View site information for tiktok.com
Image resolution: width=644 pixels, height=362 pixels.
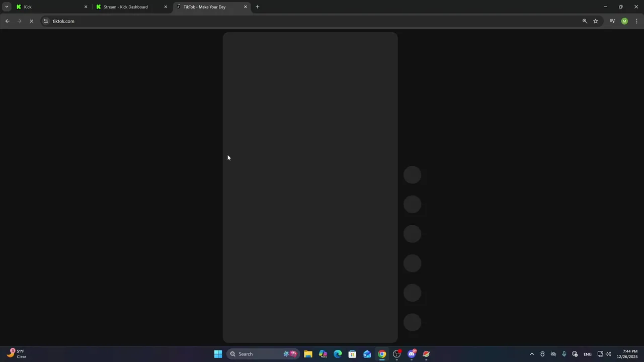46,21
